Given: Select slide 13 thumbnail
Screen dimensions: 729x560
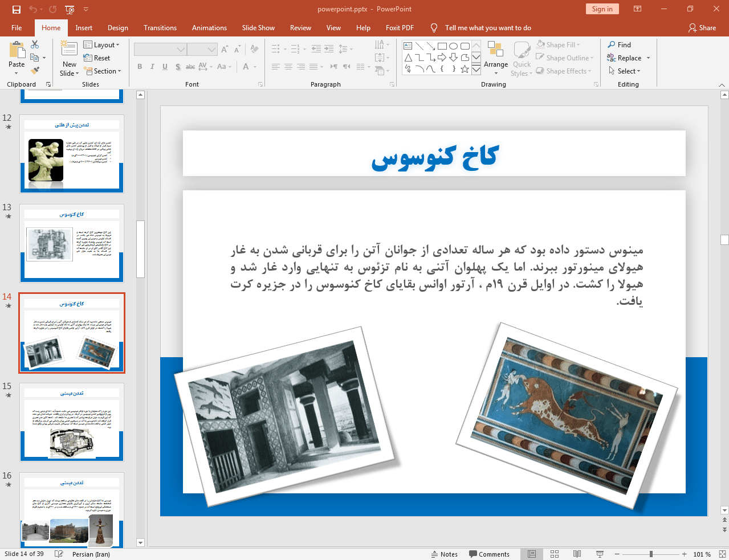Looking at the screenshot, I should pyautogui.click(x=72, y=243).
